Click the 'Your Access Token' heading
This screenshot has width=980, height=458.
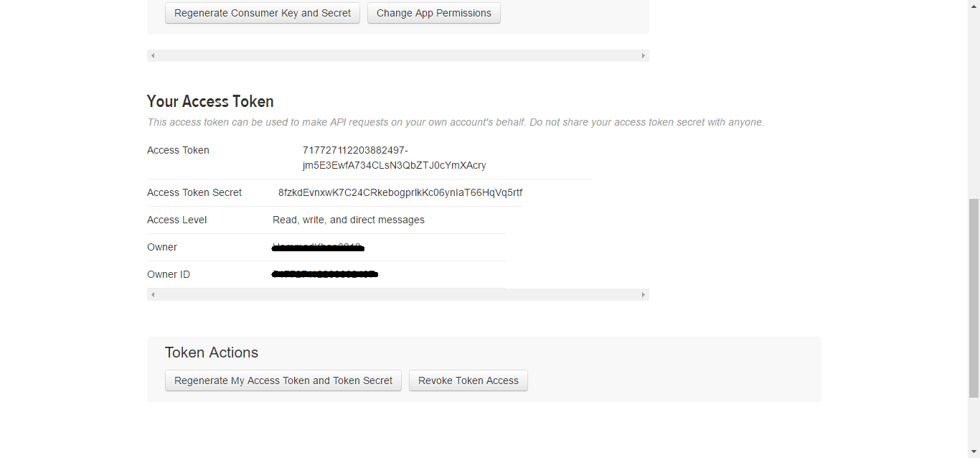pos(210,101)
